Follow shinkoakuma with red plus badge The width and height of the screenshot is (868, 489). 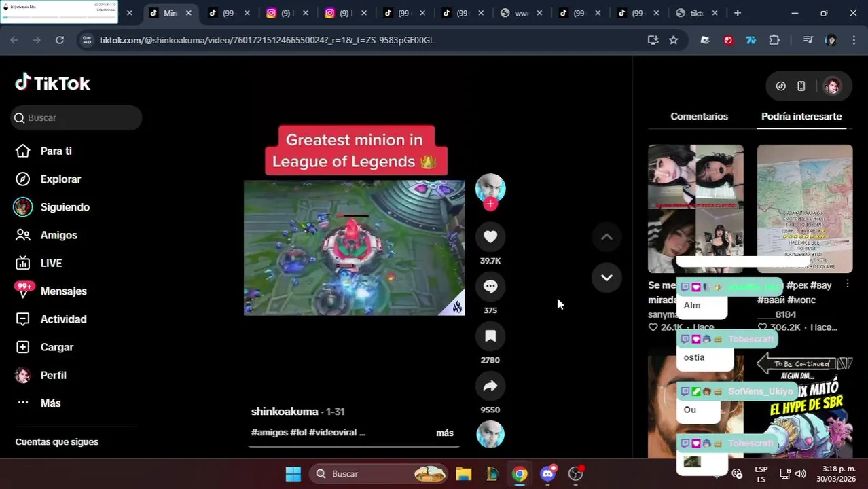coord(490,204)
